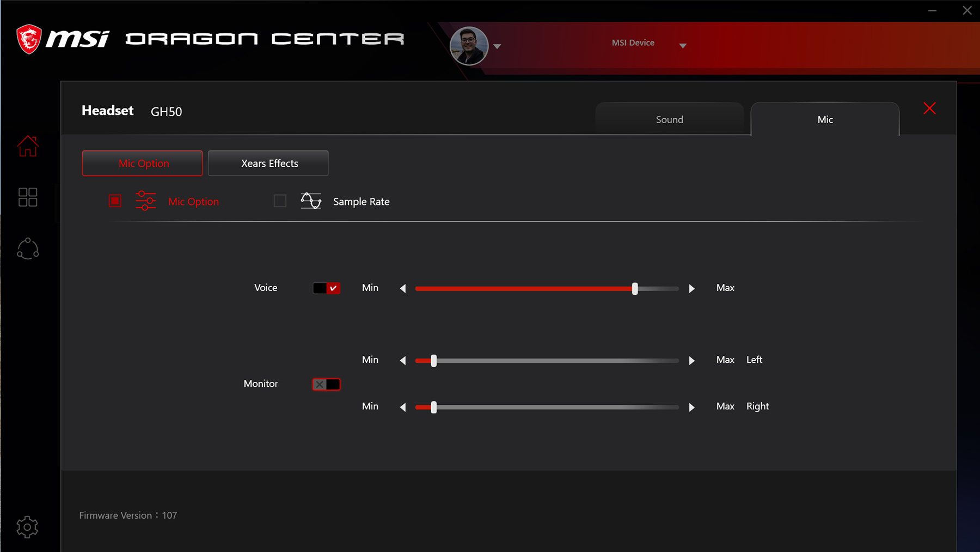Viewport: 980px width, 552px height.
Task: Click the Sample Rate waveform icon
Action: (x=311, y=201)
